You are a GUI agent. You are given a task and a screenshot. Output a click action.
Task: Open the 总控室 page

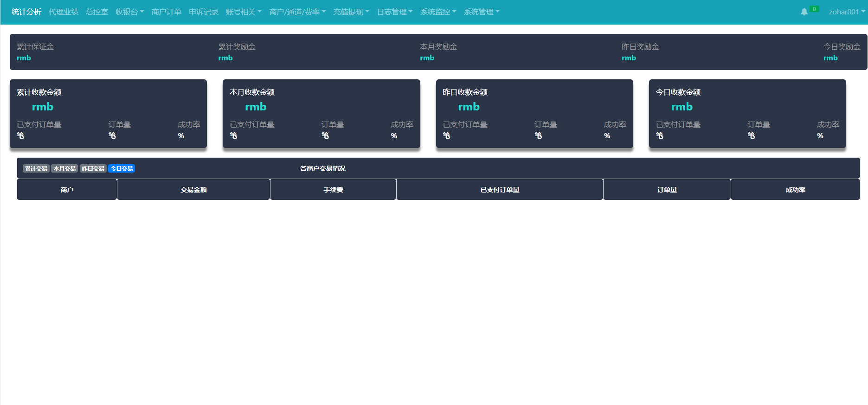pos(97,12)
